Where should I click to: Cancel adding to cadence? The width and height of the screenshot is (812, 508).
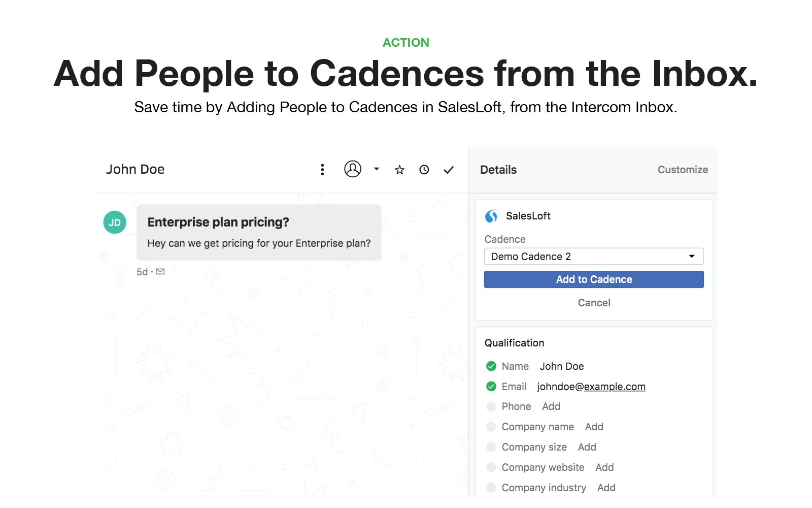(594, 303)
